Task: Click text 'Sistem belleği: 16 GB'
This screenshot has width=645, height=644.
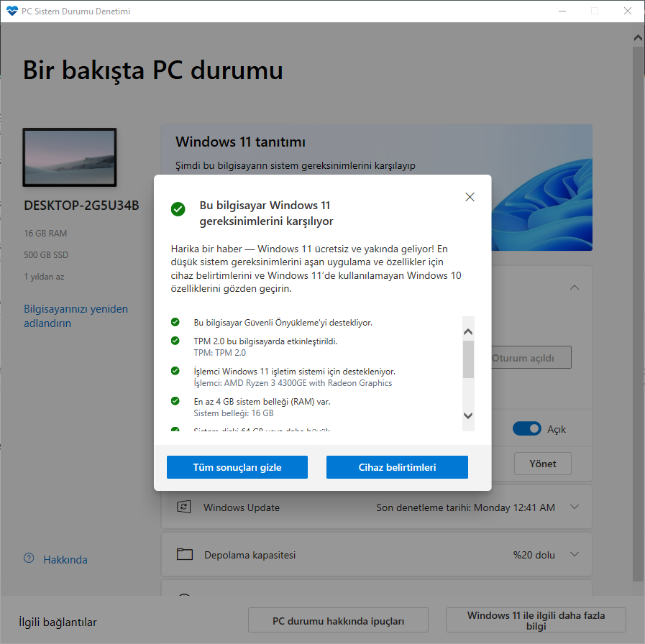Action: 233,413
